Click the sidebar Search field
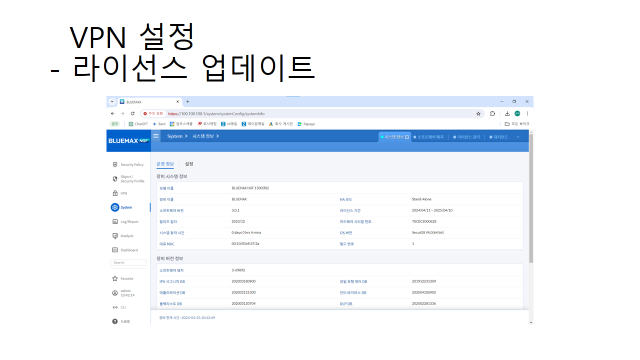 pos(128,262)
